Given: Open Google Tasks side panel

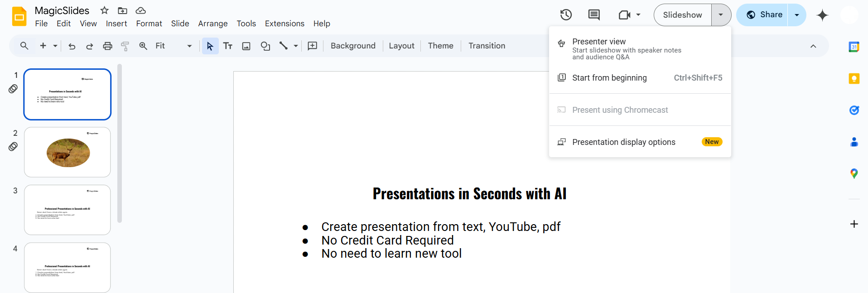Looking at the screenshot, I should coord(854,110).
